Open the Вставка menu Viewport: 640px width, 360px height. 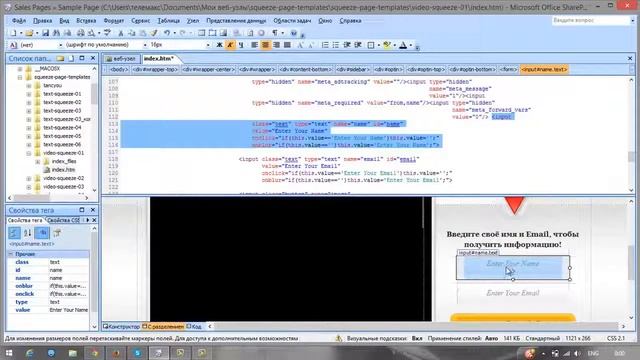[86, 20]
